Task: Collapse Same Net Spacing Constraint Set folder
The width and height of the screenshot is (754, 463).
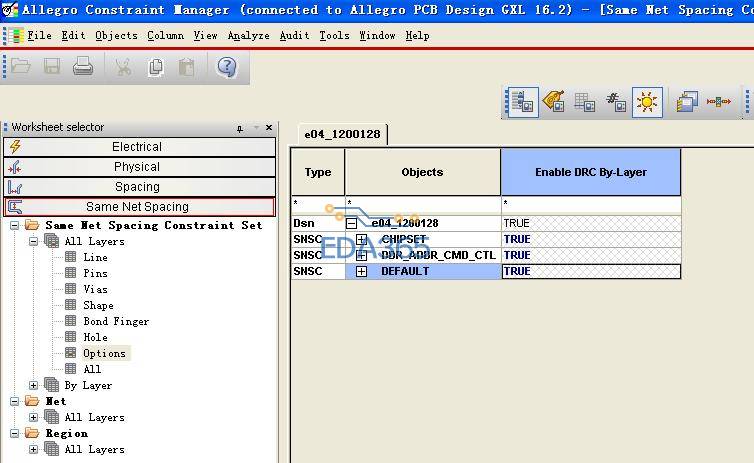Action: 15,225
